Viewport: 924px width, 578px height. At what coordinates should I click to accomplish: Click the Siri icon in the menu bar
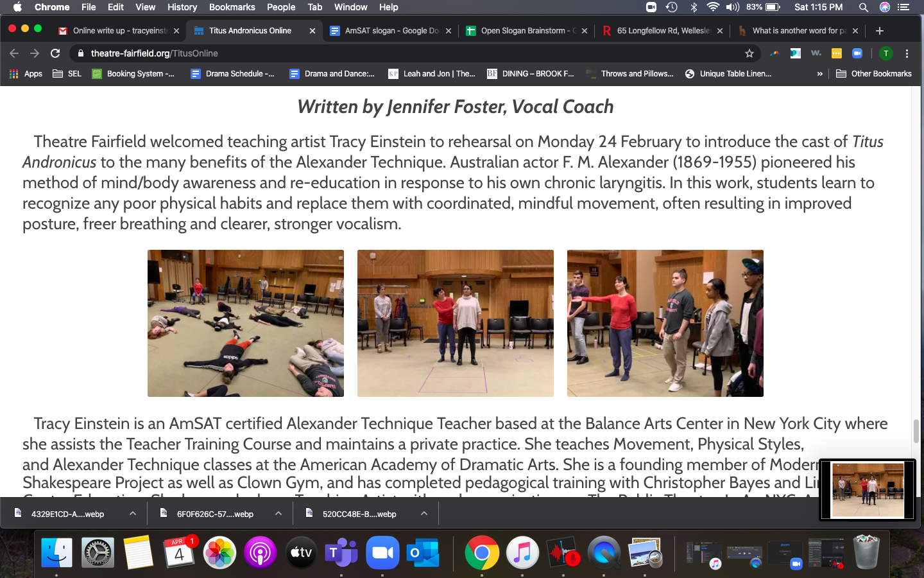[x=885, y=7]
